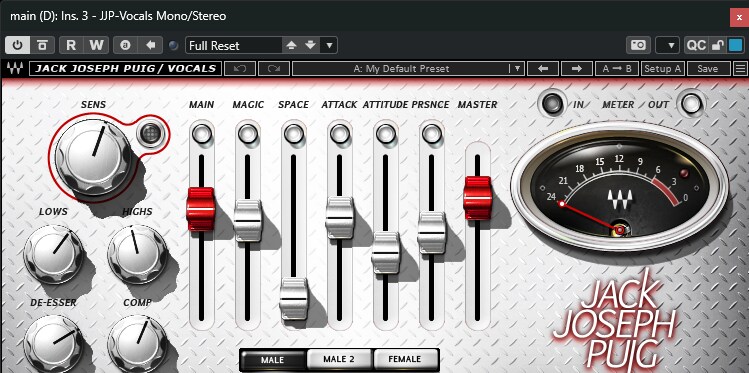Click the Waves logo icon
Screen dimensions: 749x373
pyautogui.click(x=14, y=69)
